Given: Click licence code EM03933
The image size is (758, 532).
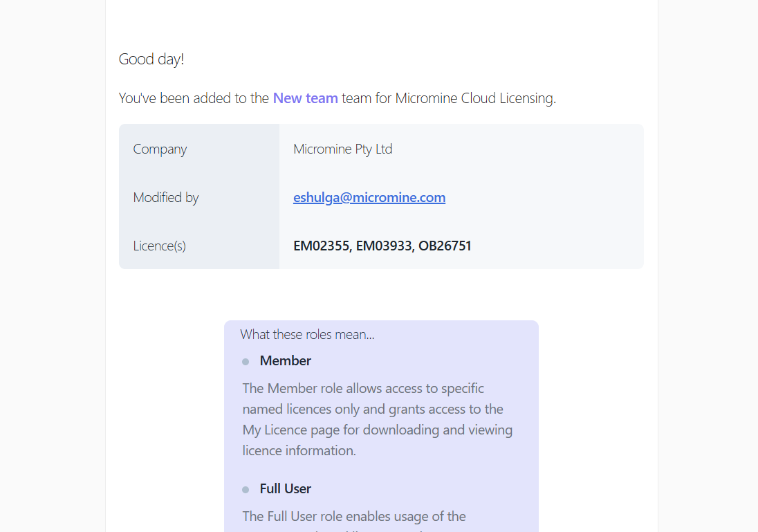Looking at the screenshot, I should point(384,246).
